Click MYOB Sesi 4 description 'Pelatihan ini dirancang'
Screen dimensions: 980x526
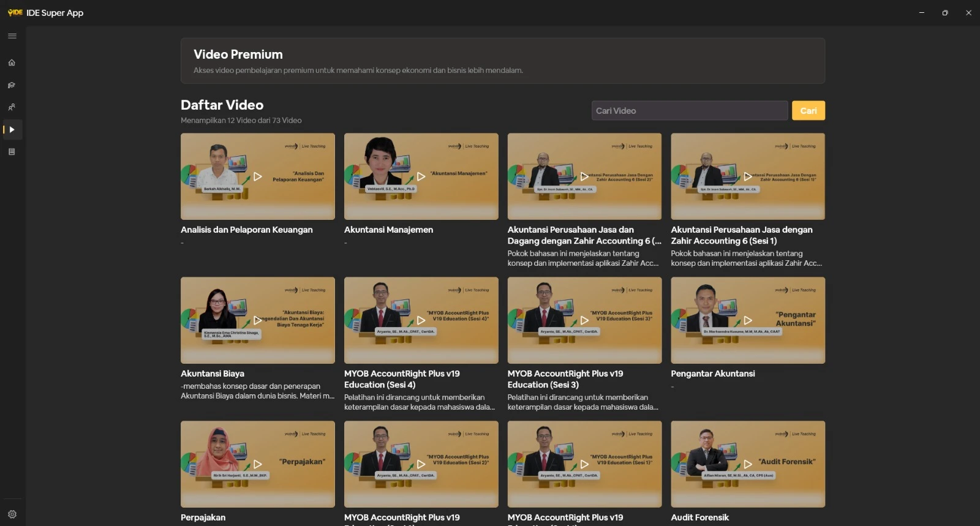click(x=420, y=402)
